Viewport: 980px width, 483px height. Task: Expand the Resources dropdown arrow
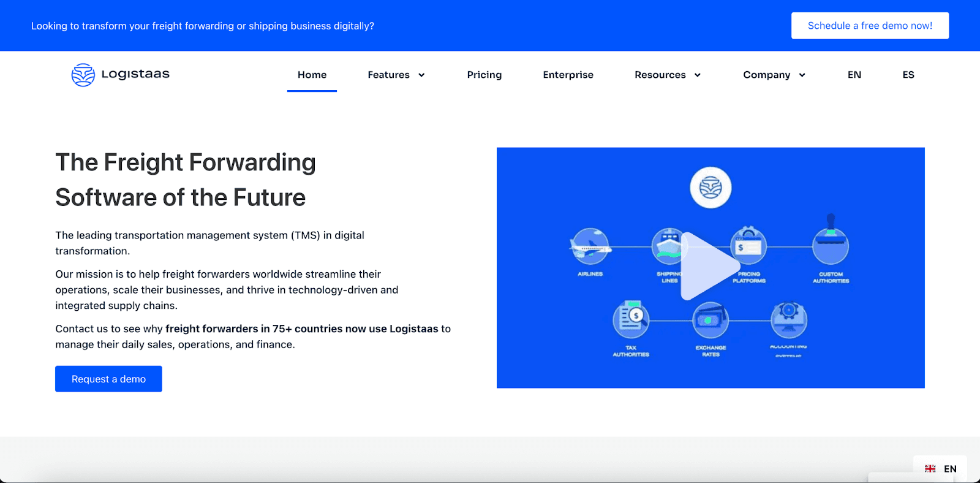(697, 75)
